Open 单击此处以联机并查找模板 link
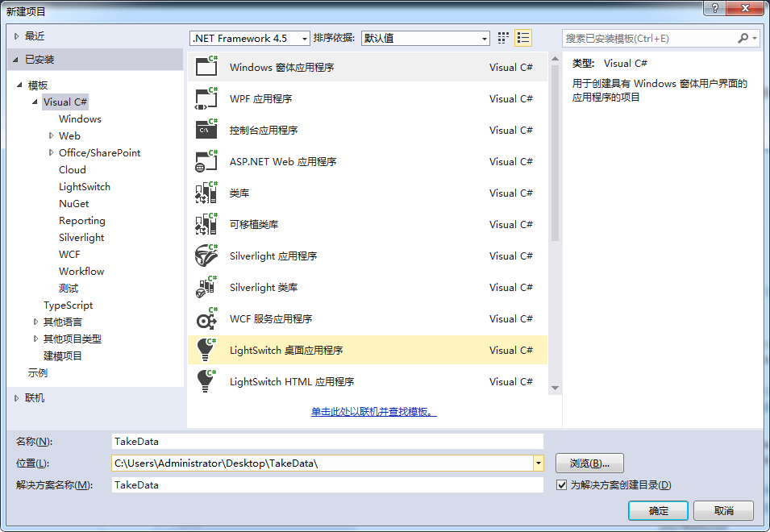The width and height of the screenshot is (770, 532). coord(373,411)
